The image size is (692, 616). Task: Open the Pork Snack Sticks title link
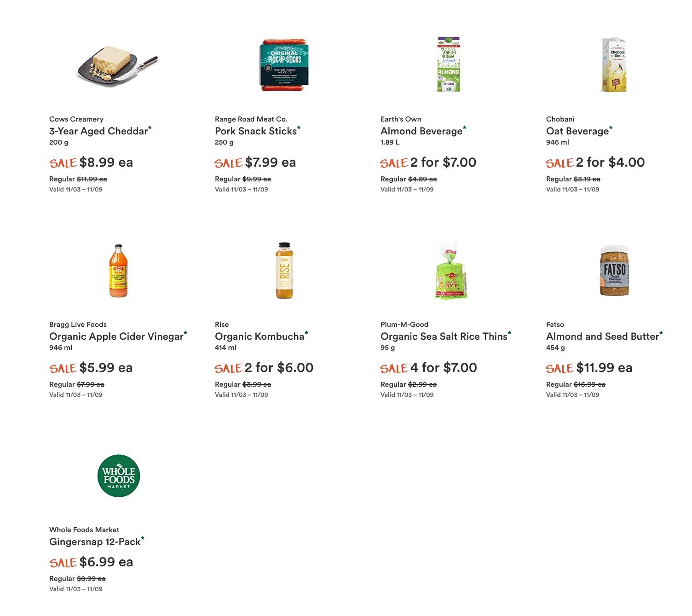tap(256, 131)
